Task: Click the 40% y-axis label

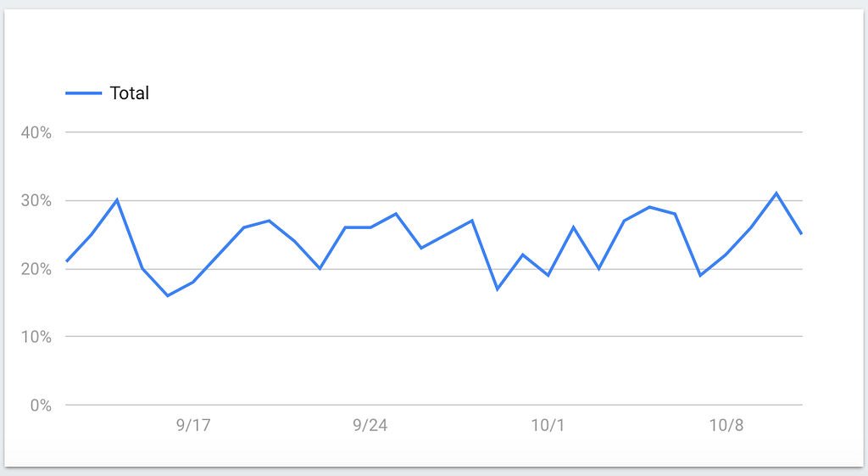Action: (x=36, y=133)
